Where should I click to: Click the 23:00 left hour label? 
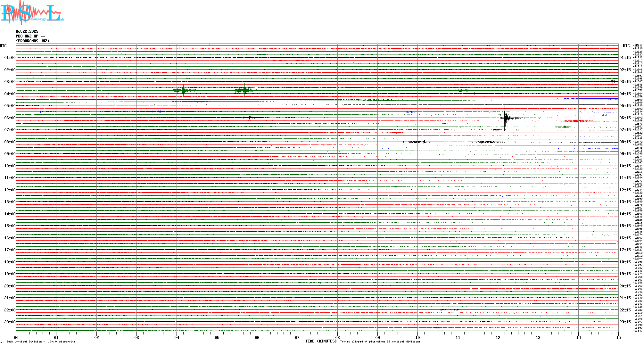click(x=10, y=322)
